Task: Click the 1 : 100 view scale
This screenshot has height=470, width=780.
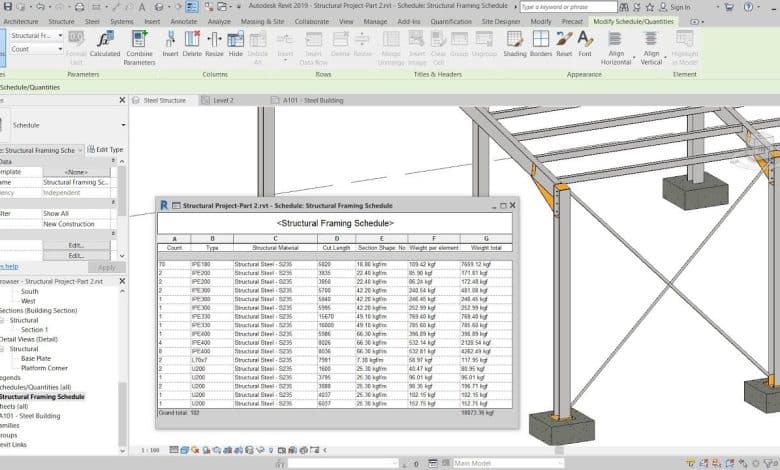Action: (150, 450)
